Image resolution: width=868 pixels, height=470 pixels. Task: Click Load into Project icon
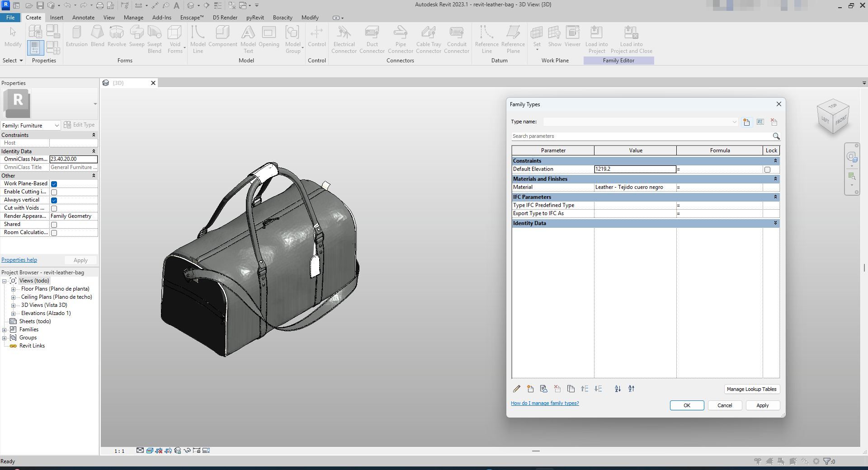(596, 39)
